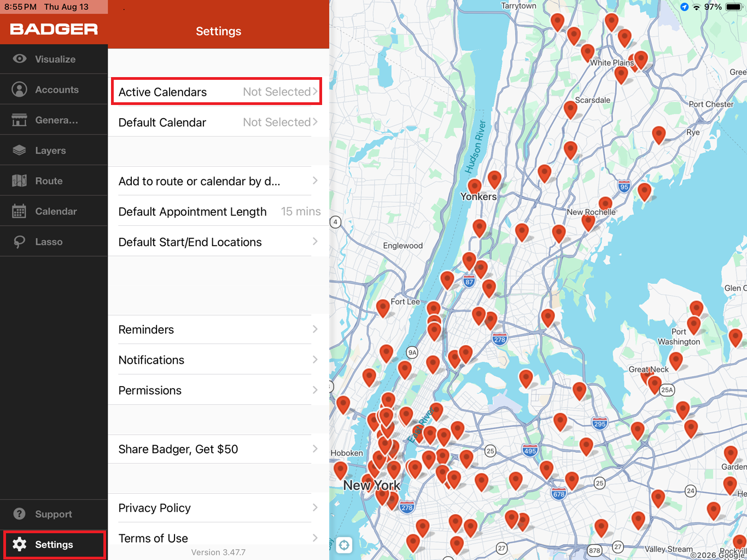Tap the New York label on map
The height and width of the screenshot is (560, 747).
[x=372, y=485]
